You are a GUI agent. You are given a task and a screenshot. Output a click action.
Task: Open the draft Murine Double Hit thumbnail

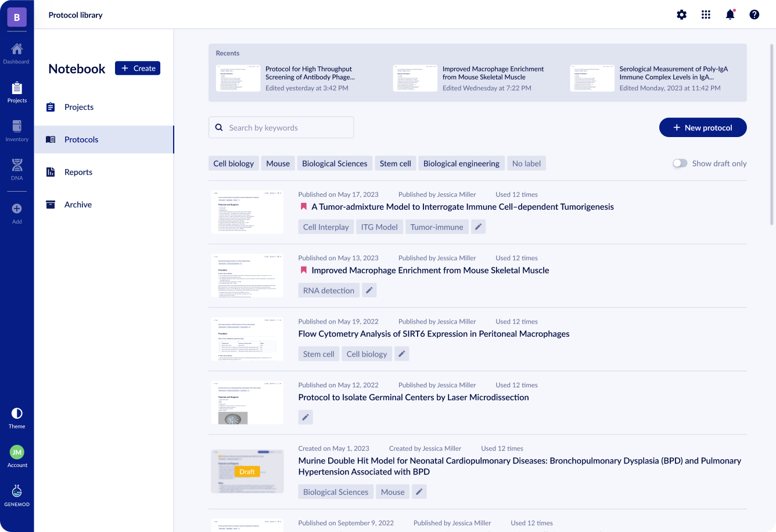click(x=247, y=471)
